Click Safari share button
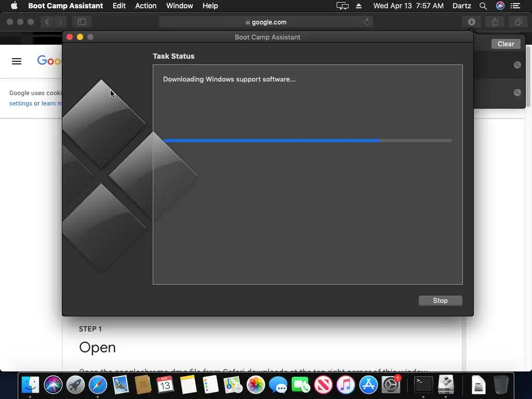The height and width of the screenshot is (399, 532). point(495,22)
